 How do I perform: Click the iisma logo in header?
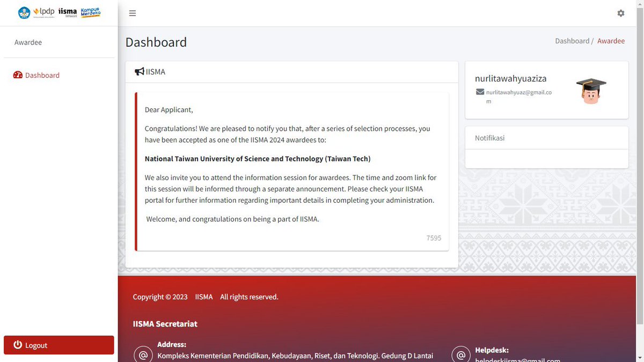tap(68, 12)
